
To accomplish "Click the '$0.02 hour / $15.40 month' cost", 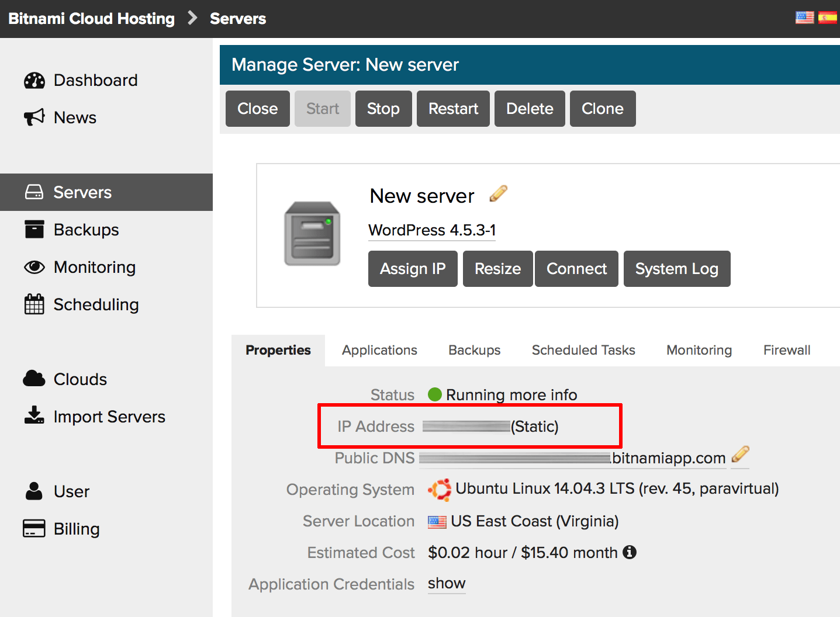I will 523,553.
